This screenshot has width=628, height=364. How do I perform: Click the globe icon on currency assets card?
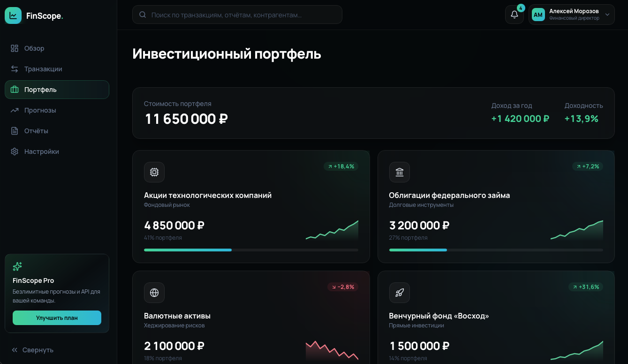click(154, 293)
